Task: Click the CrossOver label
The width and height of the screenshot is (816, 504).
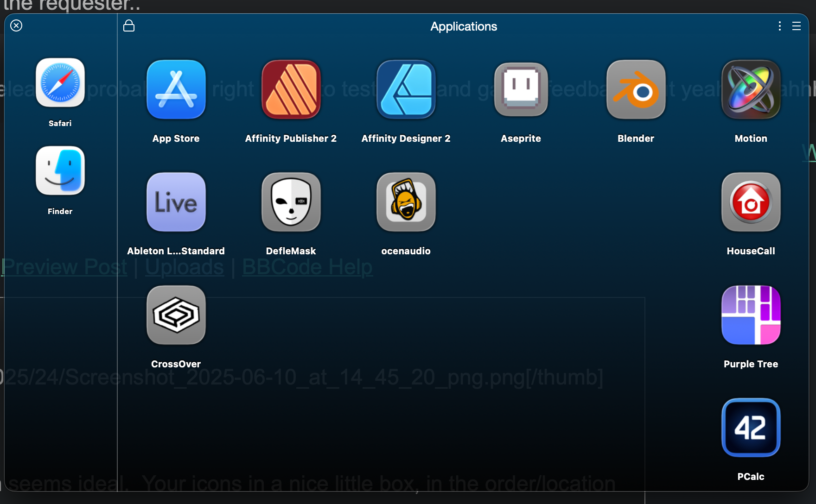Action: click(176, 364)
